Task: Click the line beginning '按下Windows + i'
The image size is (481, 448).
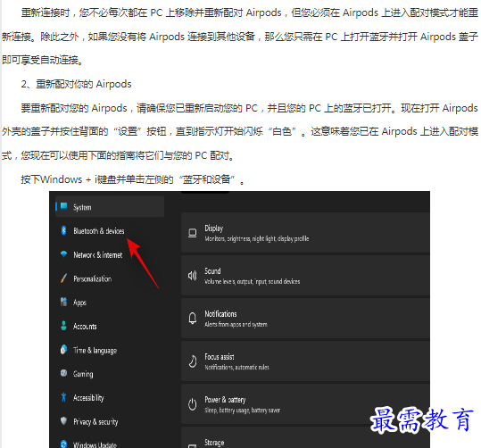Action: click(x=133, y=179)
